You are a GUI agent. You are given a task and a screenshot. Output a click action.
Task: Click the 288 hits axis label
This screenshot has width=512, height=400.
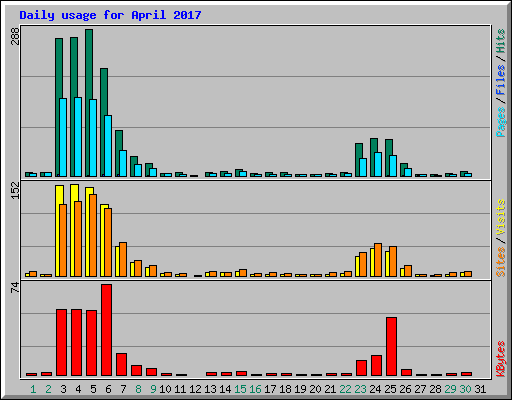(15, 36)
